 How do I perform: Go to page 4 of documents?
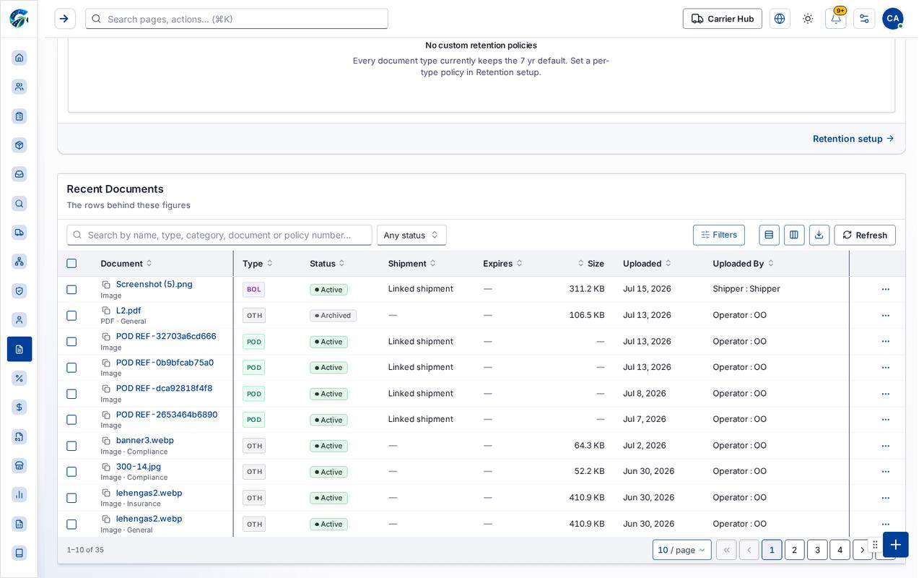(840, 550)
